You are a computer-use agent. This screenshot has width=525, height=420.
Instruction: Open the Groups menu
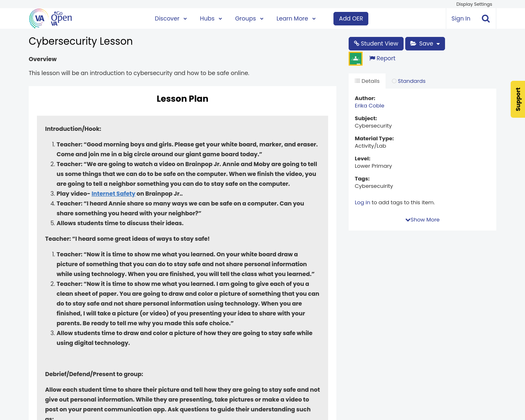pyautogui.click(x=249, y=18)
